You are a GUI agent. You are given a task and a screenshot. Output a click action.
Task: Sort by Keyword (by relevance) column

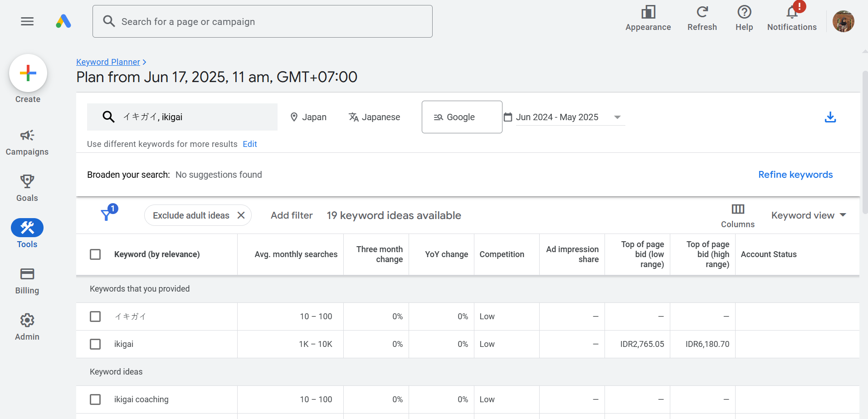pos(157,254)
